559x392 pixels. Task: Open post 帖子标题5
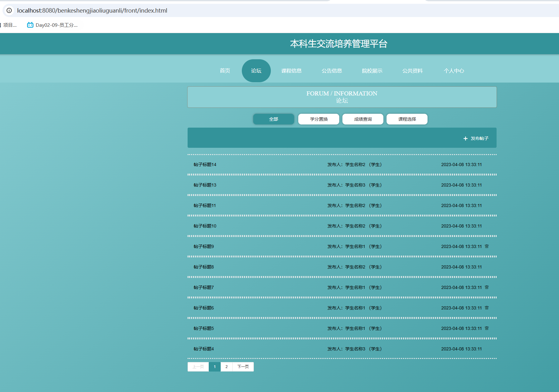pos(204,328)
